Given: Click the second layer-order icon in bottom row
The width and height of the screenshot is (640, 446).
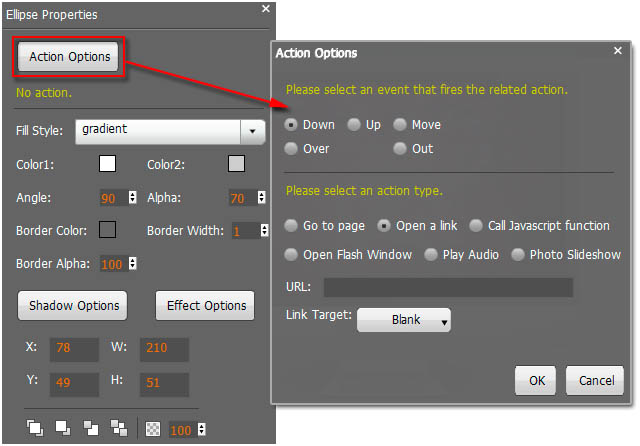Looking at the screenshot, I should click(63, 428).
